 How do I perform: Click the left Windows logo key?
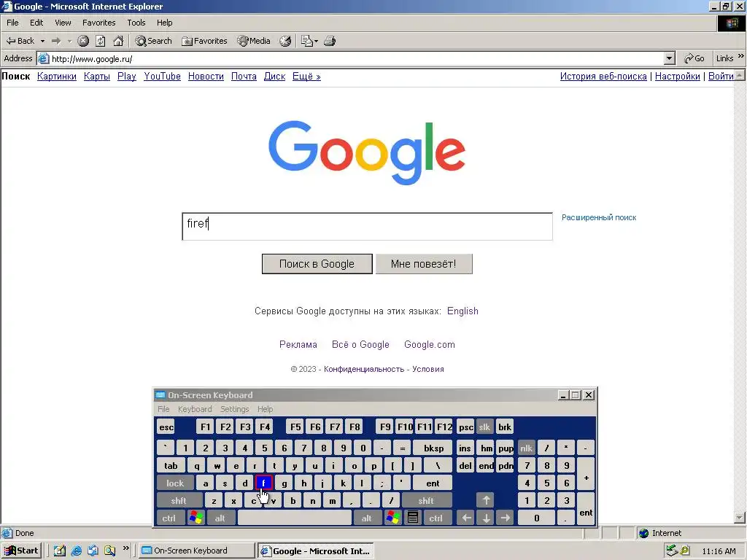click(x=196, y=518)
